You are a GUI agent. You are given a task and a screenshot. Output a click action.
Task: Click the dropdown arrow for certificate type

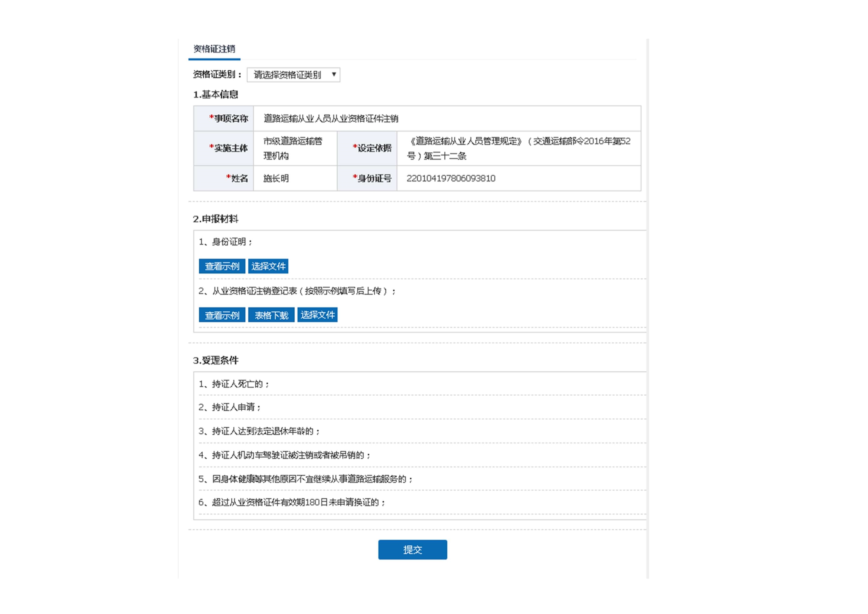coord(334,75)
